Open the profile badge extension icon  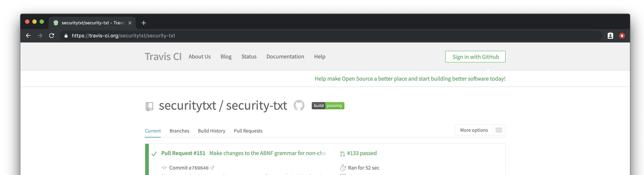(x=610, y=36)
